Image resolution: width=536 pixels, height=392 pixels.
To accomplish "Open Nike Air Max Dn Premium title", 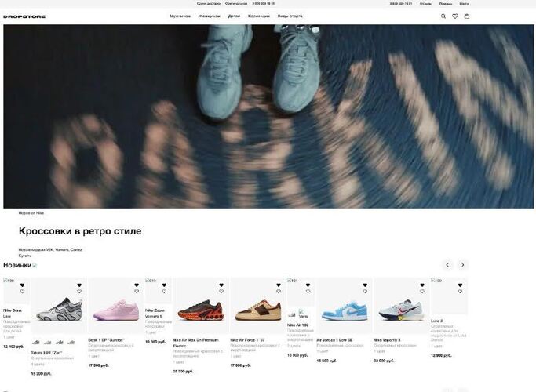I will click(195, 343).
